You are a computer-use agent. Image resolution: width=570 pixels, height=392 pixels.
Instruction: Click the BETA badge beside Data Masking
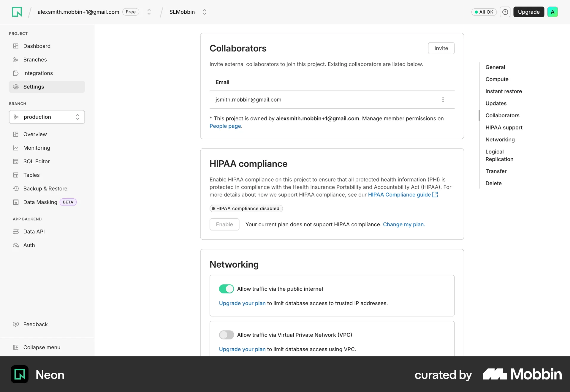tap(68, 202)
